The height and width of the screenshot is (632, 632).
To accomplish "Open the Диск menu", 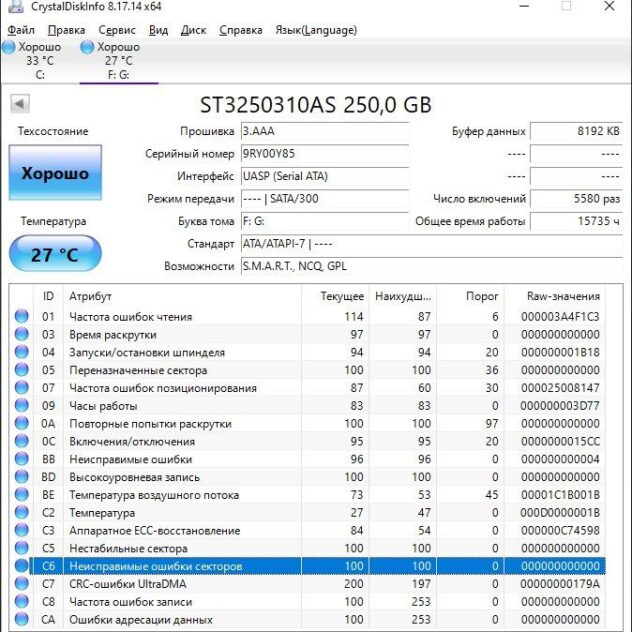I will coord(193,30).
